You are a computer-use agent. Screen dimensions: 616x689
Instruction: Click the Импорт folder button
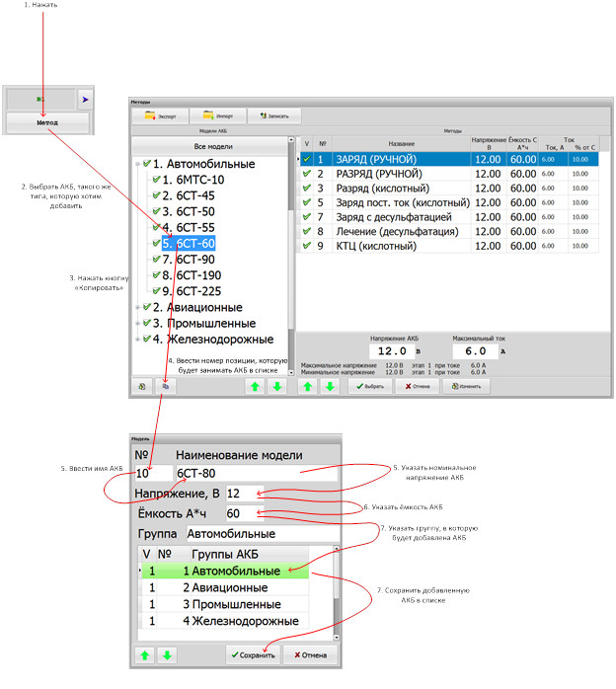pos(217,115)
